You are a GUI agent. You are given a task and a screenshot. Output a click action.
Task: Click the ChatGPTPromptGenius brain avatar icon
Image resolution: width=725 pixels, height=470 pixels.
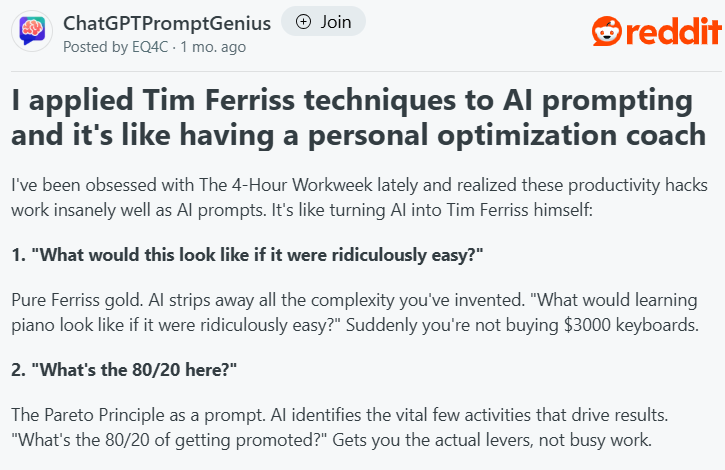[x=31, y=32]
